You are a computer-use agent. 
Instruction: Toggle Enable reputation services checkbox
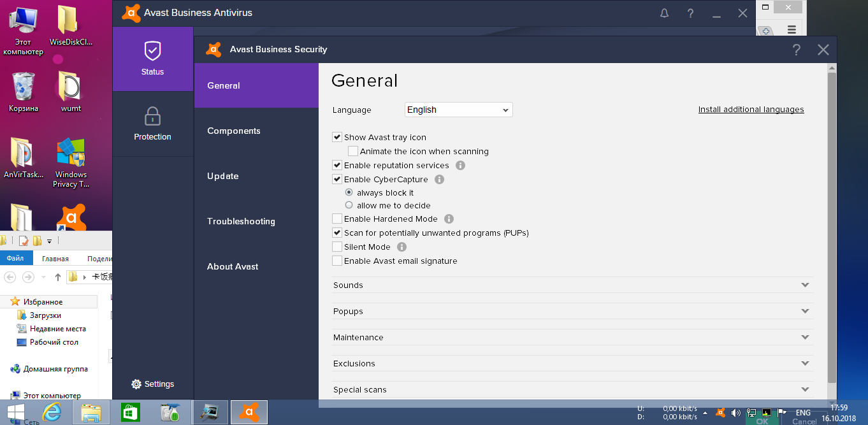point(337,166)
